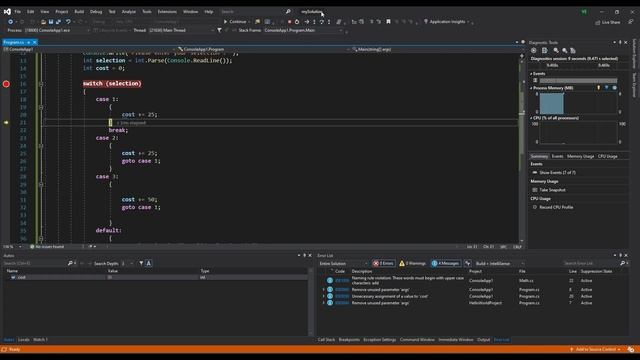Click the Show Events (7 of 7) link
This screenshot has height=360, width=640.
(557, 173)
